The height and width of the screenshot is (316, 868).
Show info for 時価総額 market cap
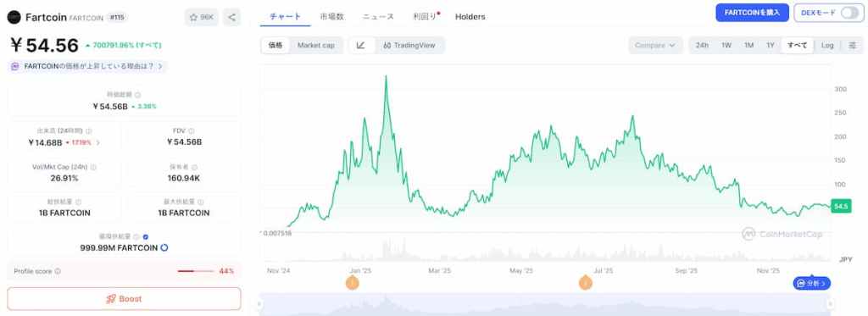point(138,95)
